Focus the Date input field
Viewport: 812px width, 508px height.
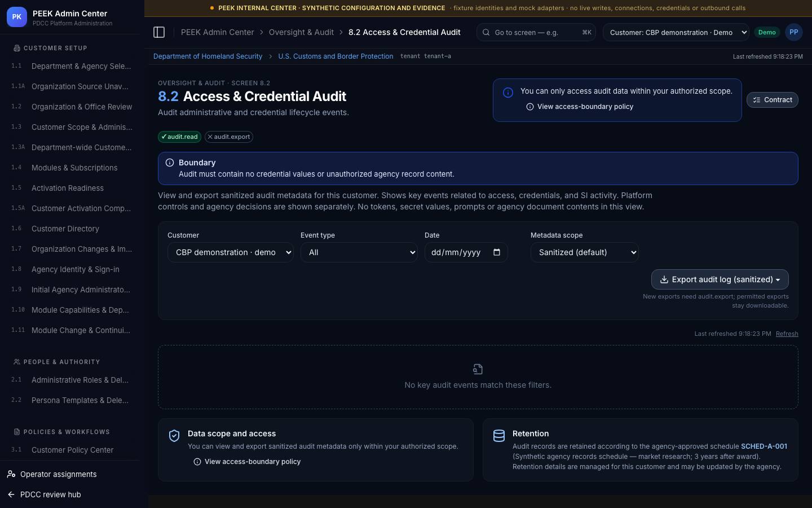pyautogui.click(x=466, y=252)
